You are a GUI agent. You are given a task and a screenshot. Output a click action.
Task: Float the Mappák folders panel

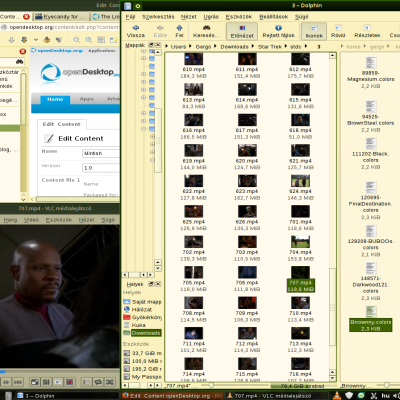point(151,44)
